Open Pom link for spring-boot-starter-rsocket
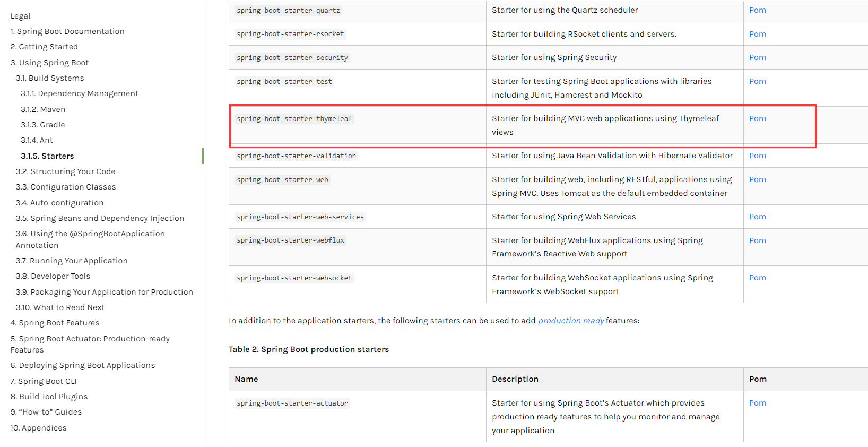 (x=758, y=34)
